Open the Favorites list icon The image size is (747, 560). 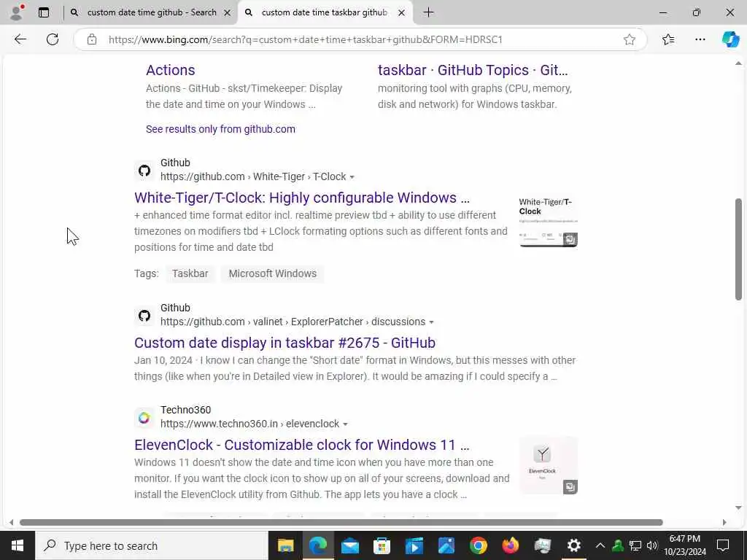(668, 39)
